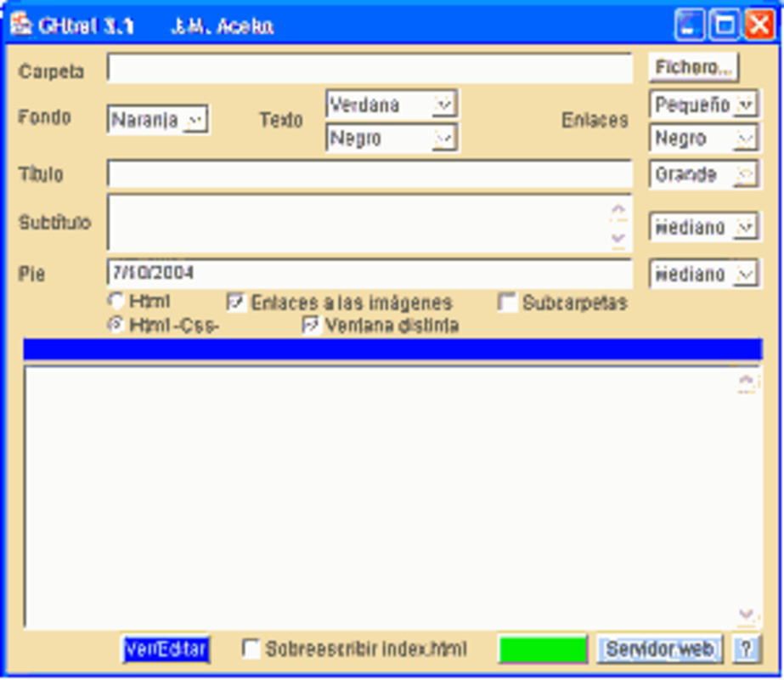Click the Ver/Editar button

(x=166, y=649)
